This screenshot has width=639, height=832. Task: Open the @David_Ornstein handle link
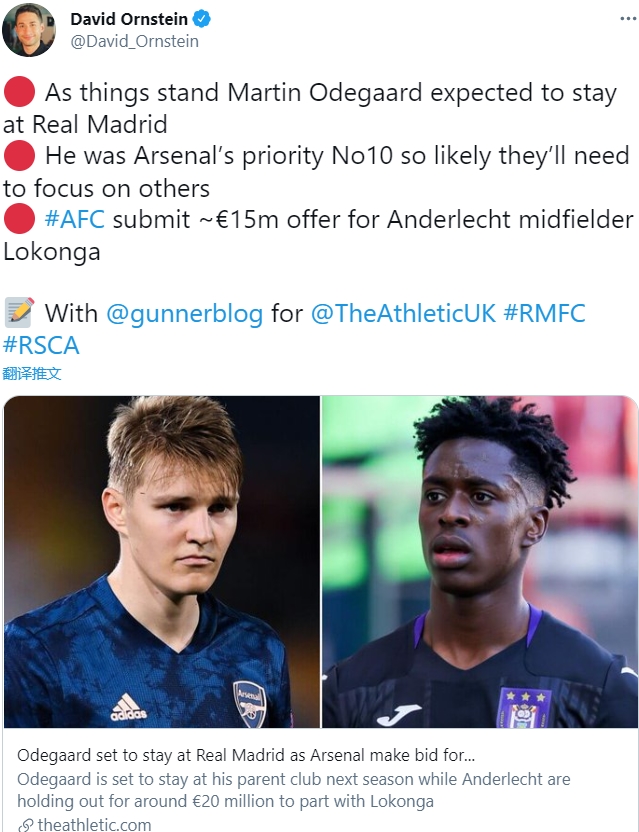135,41
